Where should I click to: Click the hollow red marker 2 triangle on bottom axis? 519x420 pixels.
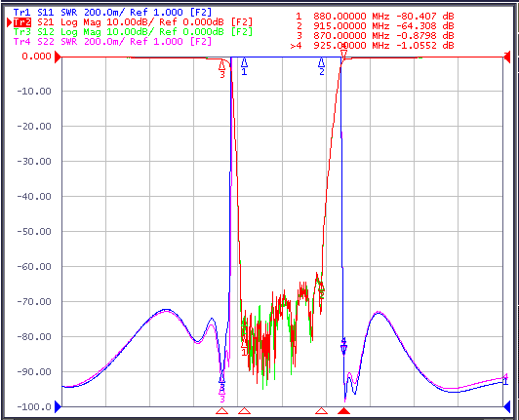321,410
